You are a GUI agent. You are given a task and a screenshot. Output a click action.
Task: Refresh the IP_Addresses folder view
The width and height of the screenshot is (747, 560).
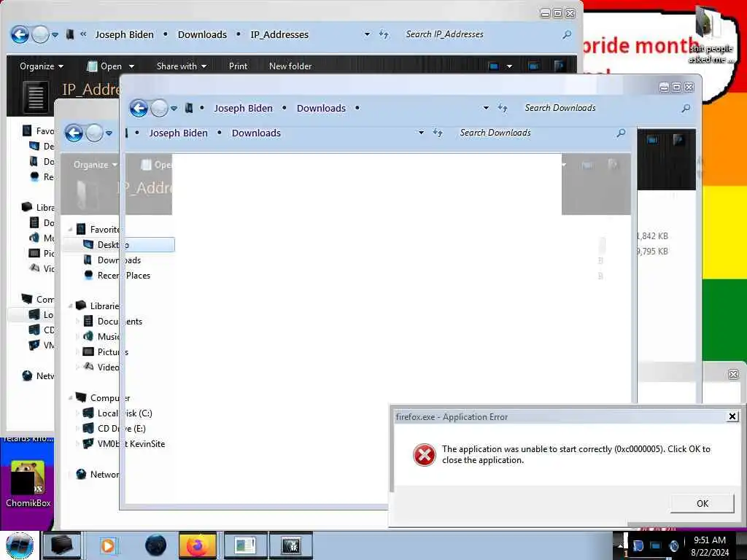point(384,34)
